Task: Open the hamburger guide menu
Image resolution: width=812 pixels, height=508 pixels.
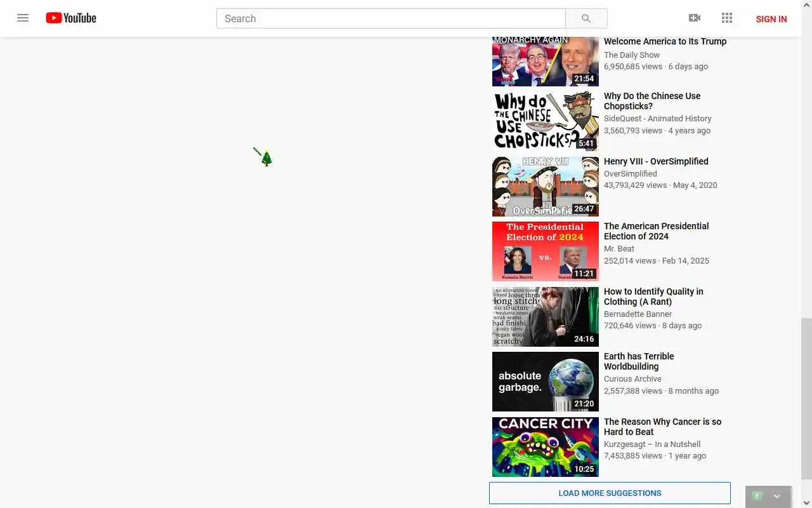Action: click(23, 18)
